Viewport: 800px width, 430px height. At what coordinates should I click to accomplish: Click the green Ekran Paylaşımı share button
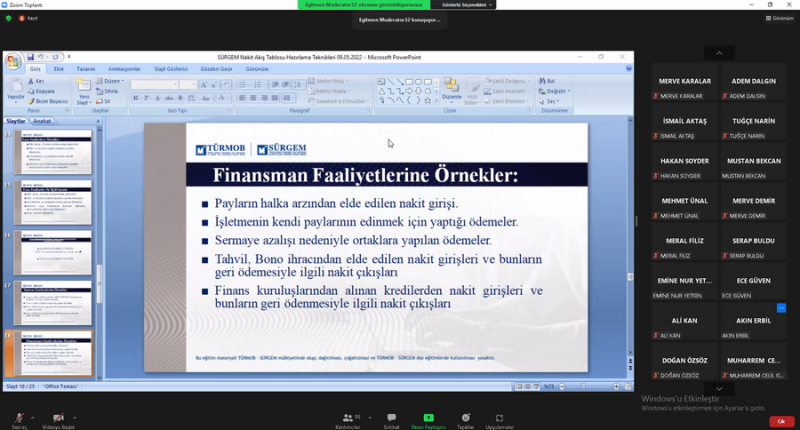pyautogui.click(x=429, y=417)
